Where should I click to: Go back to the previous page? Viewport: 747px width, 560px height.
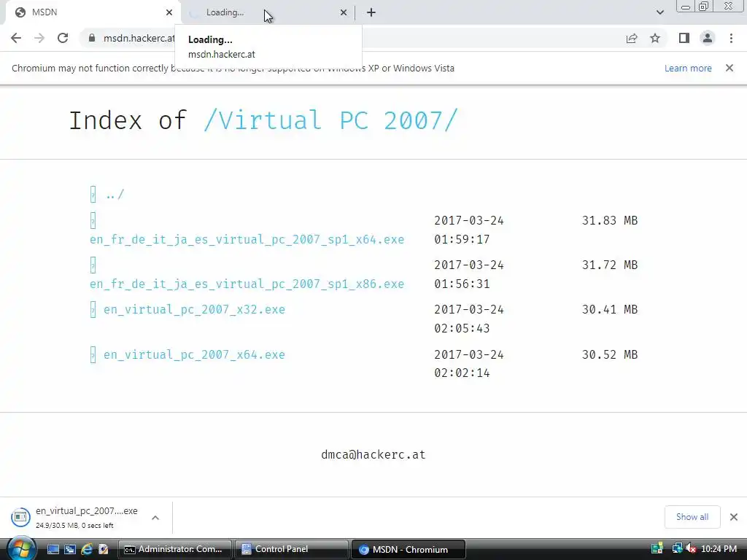[x=16, y=38]
